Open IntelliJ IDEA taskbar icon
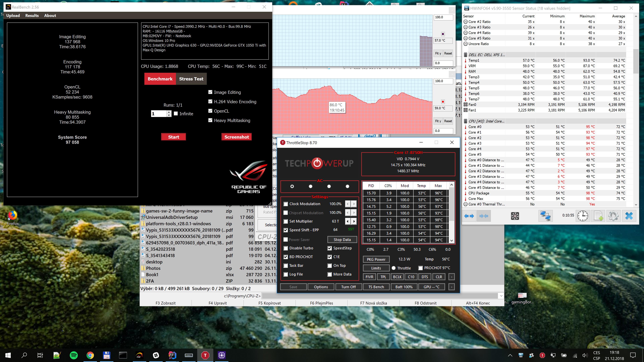 point(172,355)
